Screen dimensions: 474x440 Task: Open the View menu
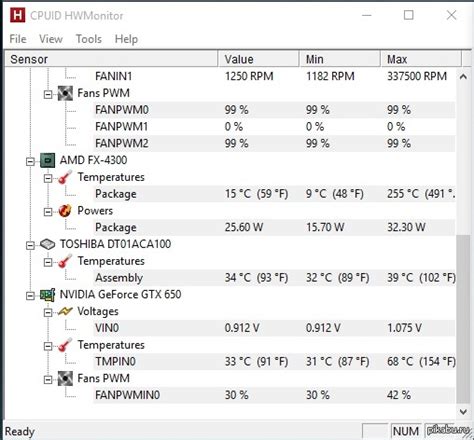[51, 39]
